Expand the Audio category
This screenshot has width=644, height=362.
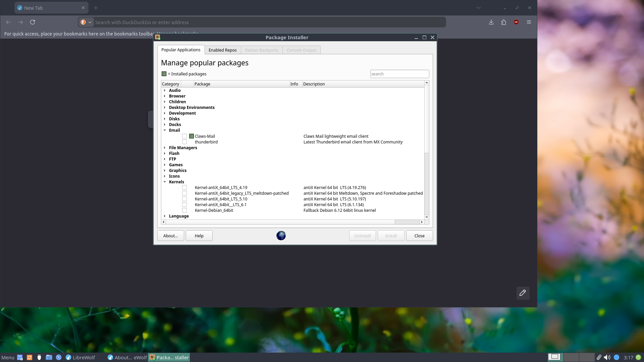[x=165, y=90]
